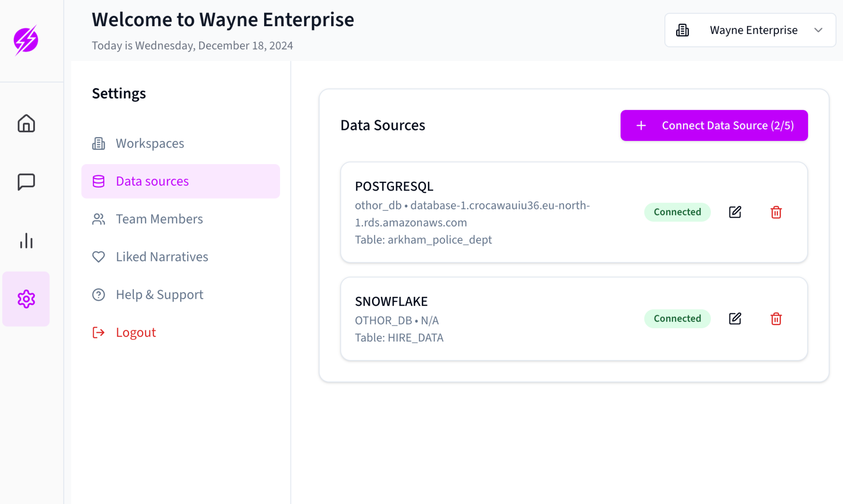Viewport: 843px width, 504px height.
Task: Open Liked Narratives section
Action: coord(162,257)
